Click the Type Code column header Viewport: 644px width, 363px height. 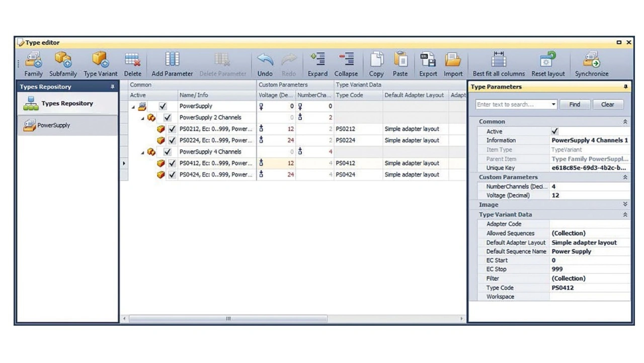click(x=349, y=95)
